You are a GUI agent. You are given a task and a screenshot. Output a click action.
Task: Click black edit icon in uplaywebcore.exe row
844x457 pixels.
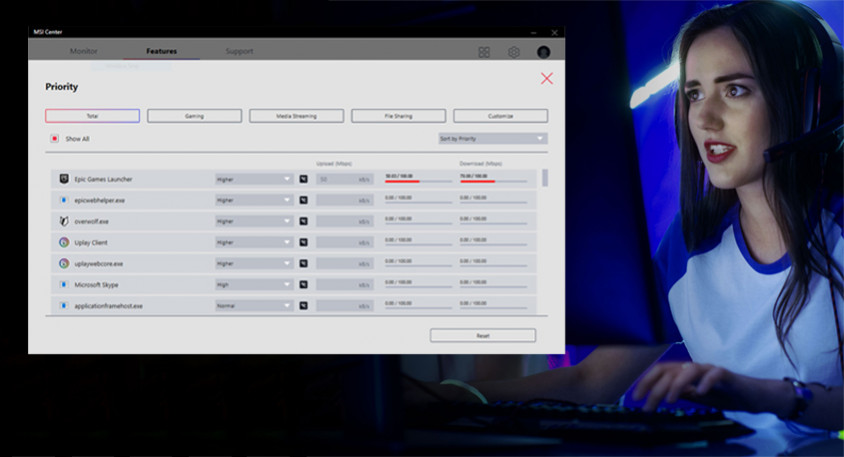tap(304, 263)
